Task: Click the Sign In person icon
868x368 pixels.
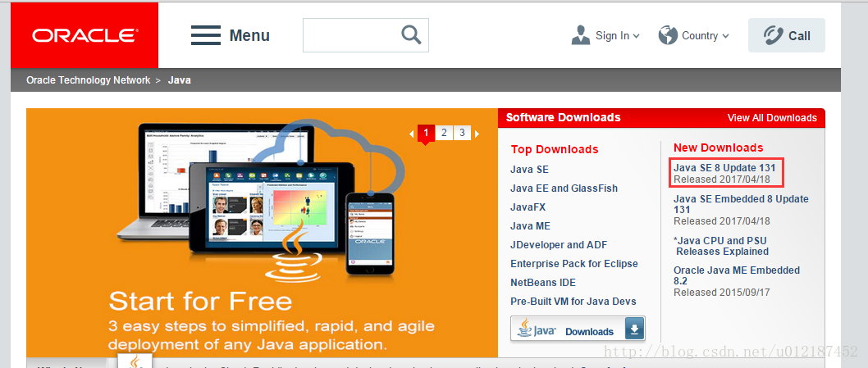Action: (581, 35)
